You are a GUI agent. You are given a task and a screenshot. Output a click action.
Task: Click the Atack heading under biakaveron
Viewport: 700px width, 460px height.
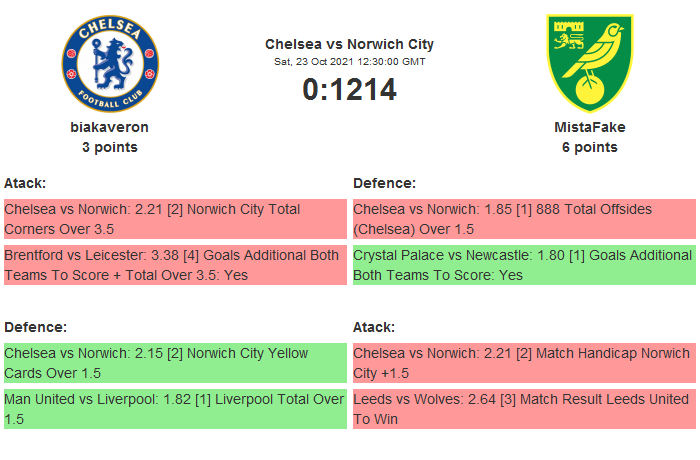[x=25, y=183]
